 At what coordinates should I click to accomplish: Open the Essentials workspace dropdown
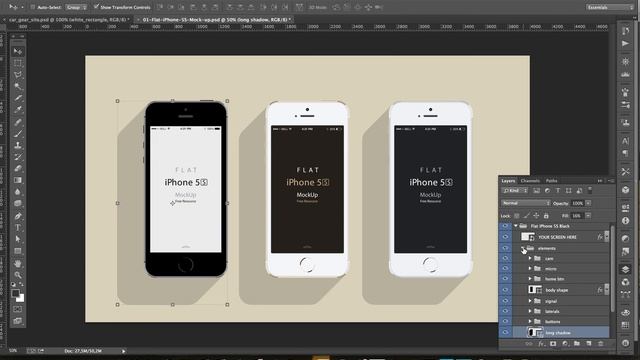pos(610,7)
